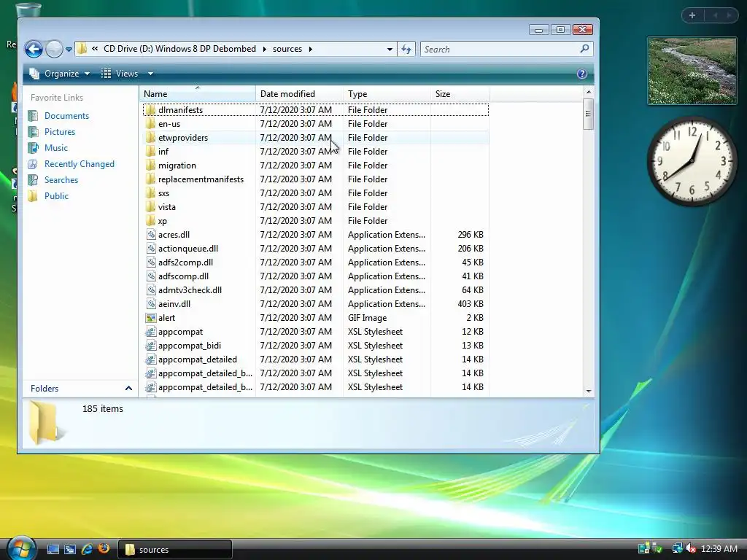Click the Views button
The width and height of the screenshot is (747, 560).
coord(120,74)
